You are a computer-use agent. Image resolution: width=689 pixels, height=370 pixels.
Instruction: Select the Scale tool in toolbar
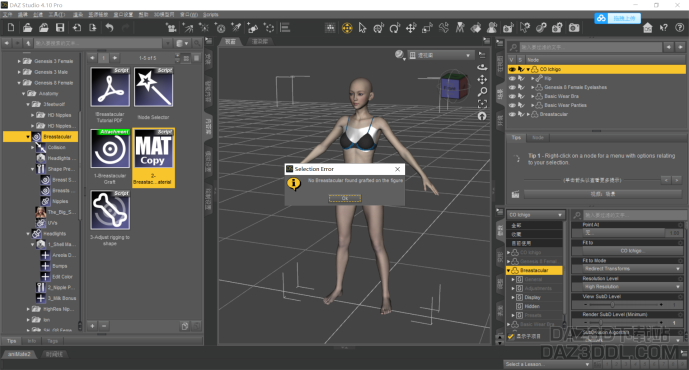tap(427, 28)
